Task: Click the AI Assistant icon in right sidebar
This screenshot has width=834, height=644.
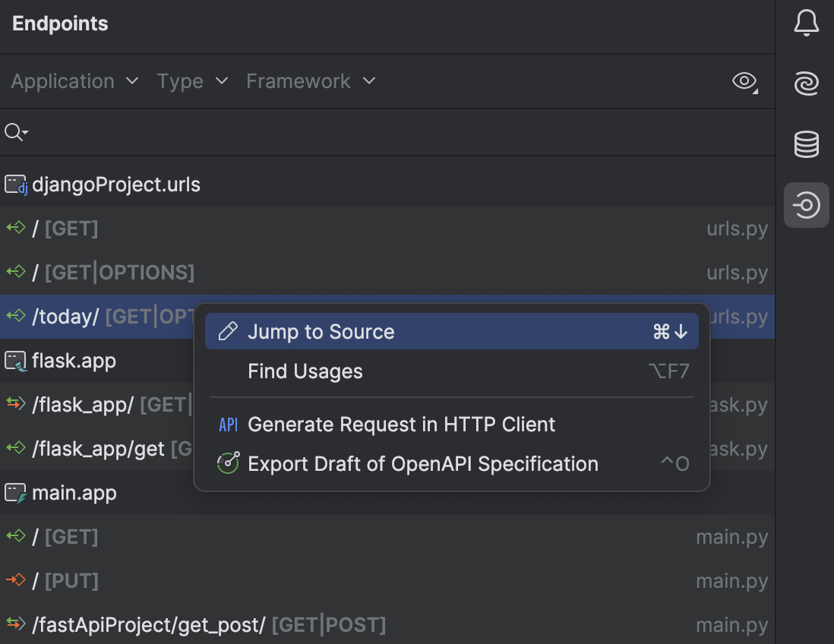Action: click(x=806, y=84)
